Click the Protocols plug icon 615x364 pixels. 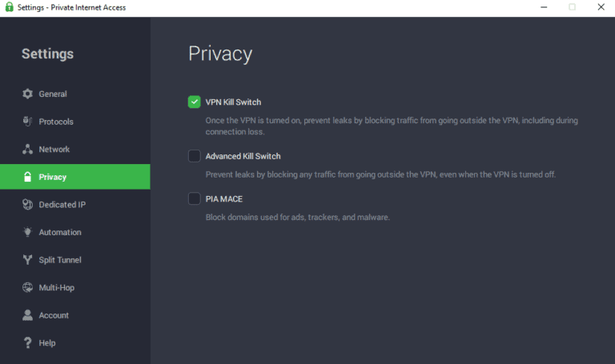[28, 122]
